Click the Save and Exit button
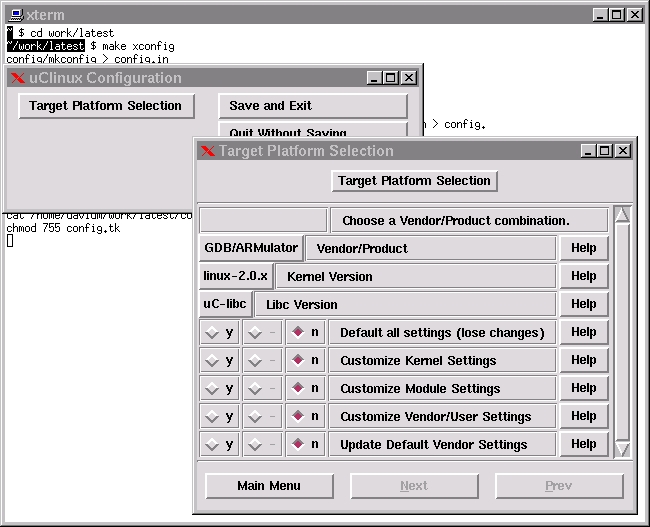This screenshot has height=527, width=650. click(313, 106)
